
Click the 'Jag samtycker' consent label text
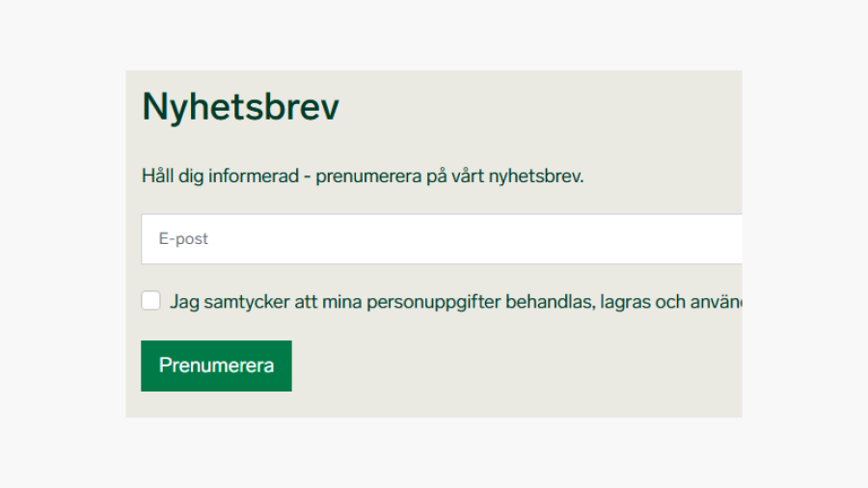(x=455, y=302)
